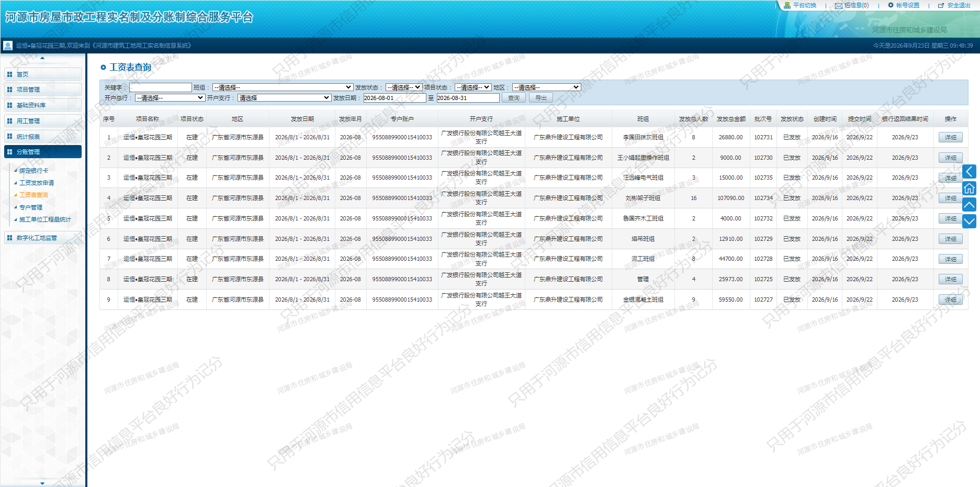Image resolution: width=980 pixels, height=487 pixels.
Task: Click the grid icon beside 统计报表
Action: [9, 137]
